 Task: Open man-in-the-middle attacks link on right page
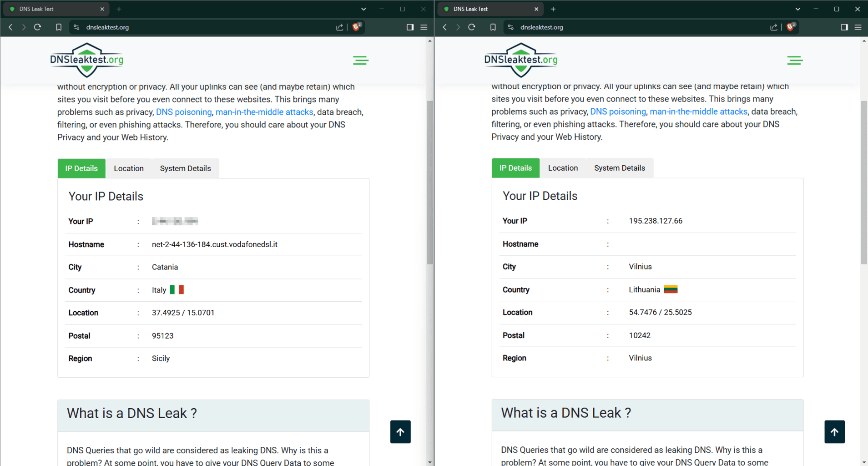click(698, 111)
